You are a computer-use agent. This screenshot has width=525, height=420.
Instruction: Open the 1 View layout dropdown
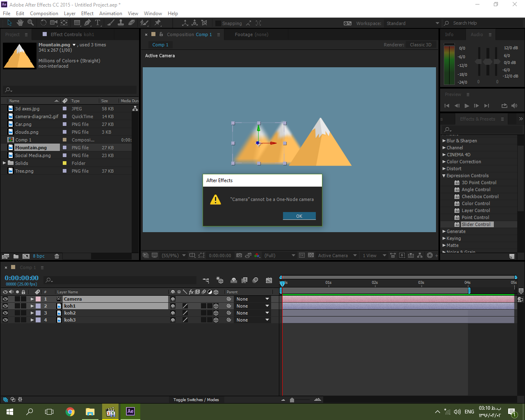374,255
